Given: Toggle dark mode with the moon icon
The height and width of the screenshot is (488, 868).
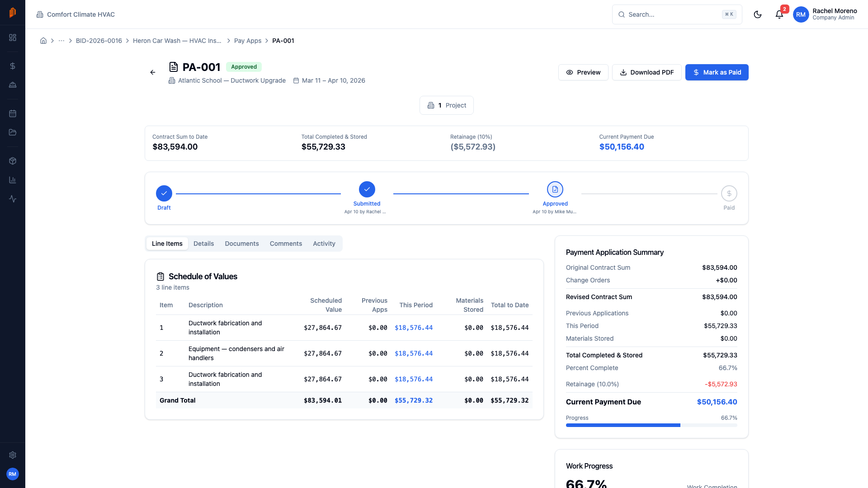Looking at the screenshot, I should click(758, 14).
